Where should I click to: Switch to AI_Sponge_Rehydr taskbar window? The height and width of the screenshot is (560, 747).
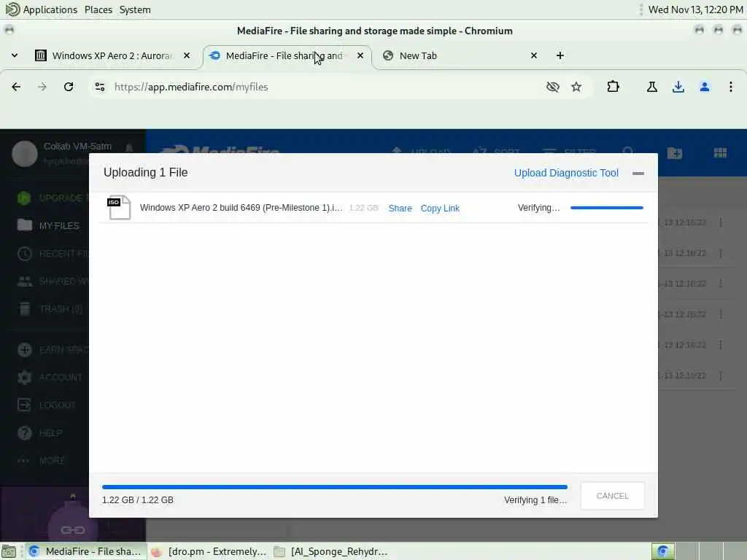coord(331,551)
